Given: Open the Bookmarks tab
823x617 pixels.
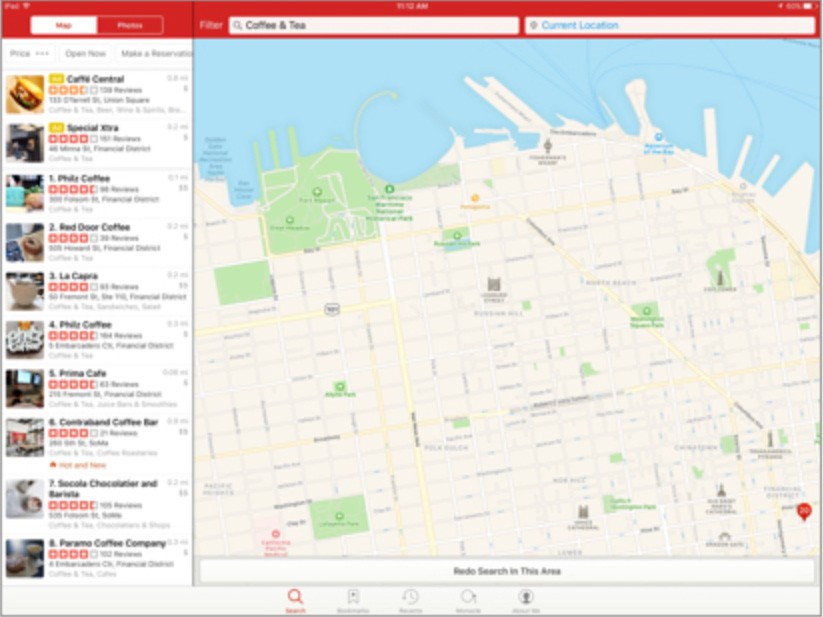Looking at the screenshot, I should tap(353, 601).
